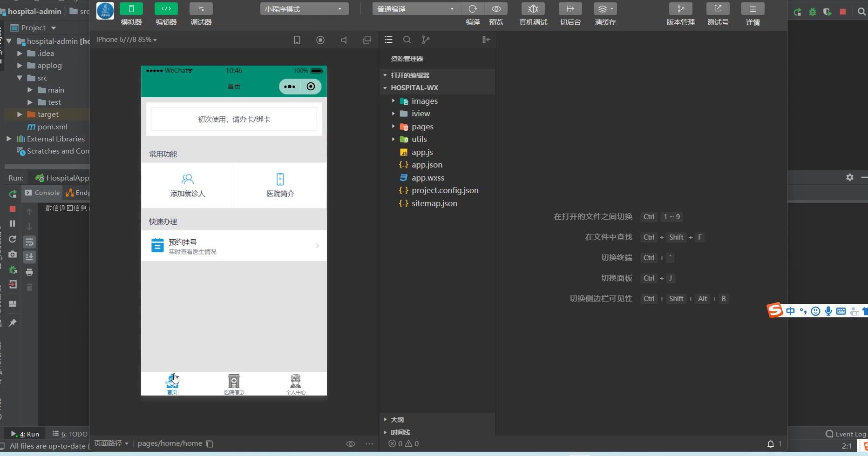This screenshot has width=868, height=456.
Task: Select the 个人中心 tab in the simulator
Action: (296, 384)
